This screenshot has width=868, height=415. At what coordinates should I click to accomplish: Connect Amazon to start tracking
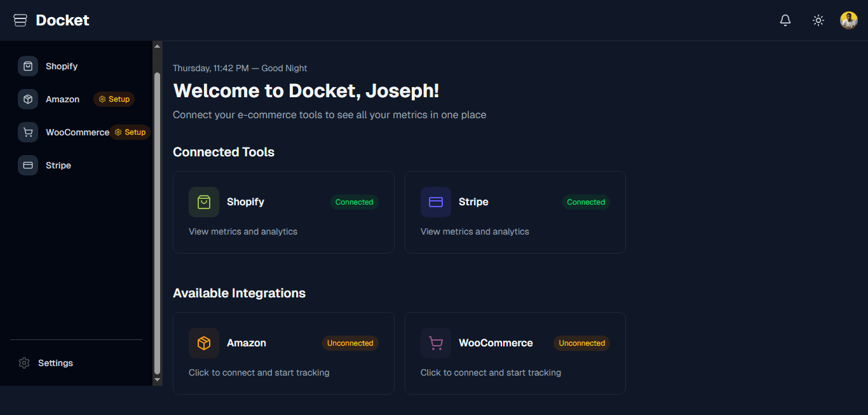(283, 353)
